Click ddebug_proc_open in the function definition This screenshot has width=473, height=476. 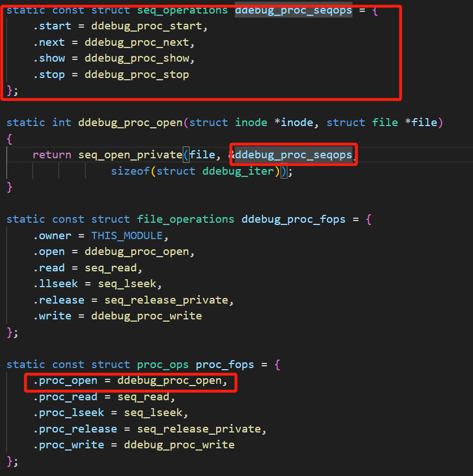pyautogui.click(x=130, y=123)
